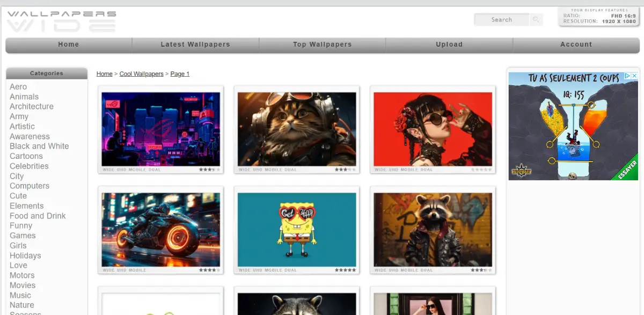The image size is (644, 315).
Task: Open the futuristic motorcycle wallpaper thumbnail
Action: tap(161, 230)
